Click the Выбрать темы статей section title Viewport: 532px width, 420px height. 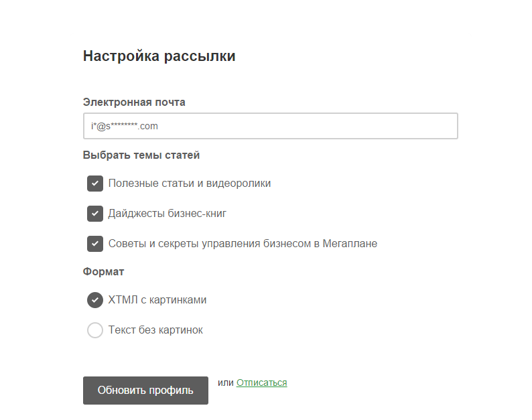coord(141,155)
